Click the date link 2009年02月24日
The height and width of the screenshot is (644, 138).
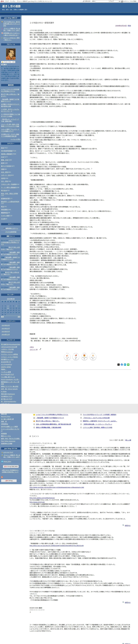pos(121,26)
